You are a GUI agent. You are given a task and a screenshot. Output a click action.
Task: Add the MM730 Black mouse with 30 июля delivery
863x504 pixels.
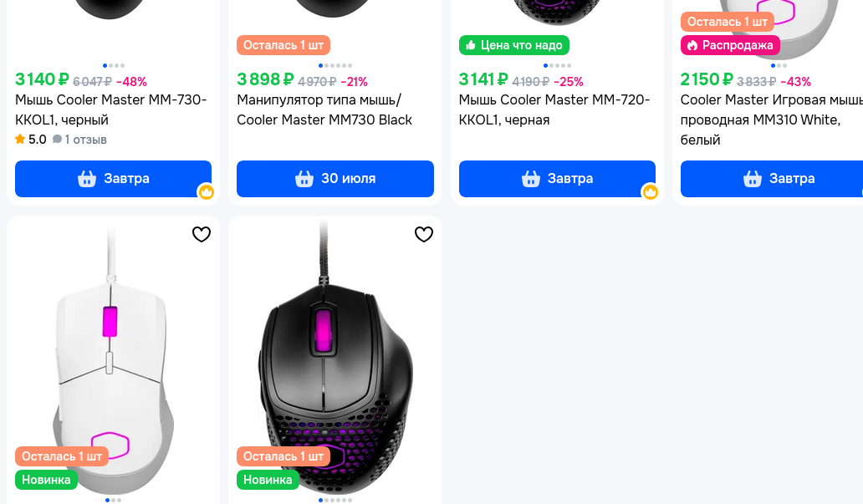pyautogui.click(x=335, y=179)
